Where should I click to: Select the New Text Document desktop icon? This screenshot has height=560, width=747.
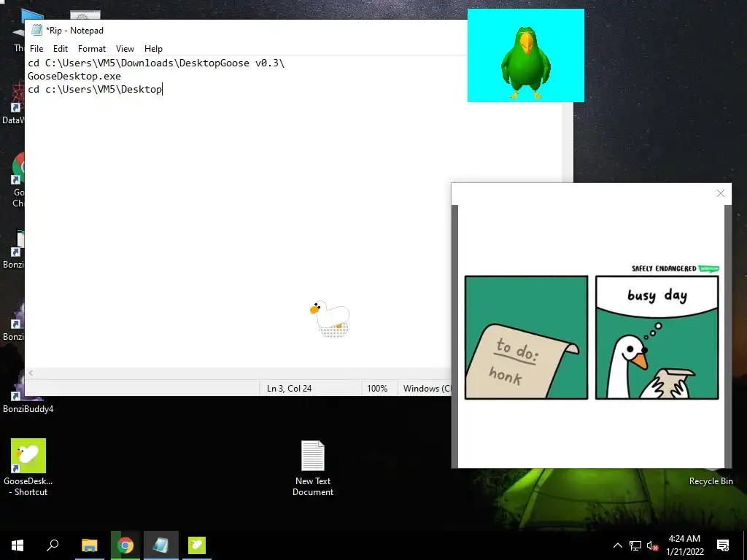(x=313, y=469)
